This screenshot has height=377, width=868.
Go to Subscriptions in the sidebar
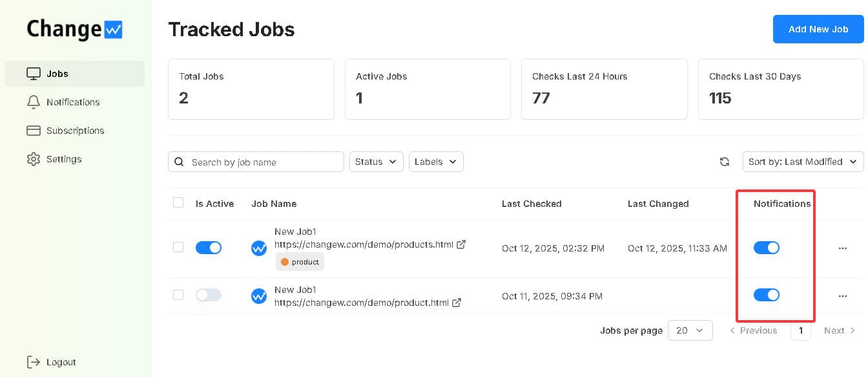[x=75, y=131]
